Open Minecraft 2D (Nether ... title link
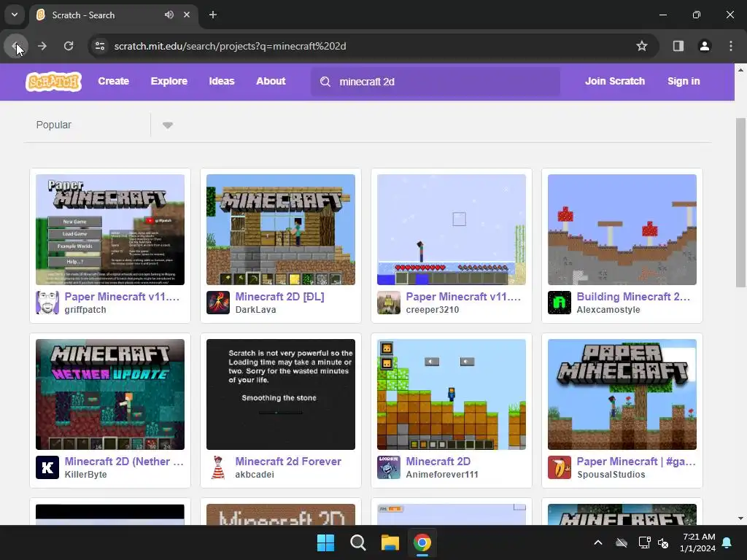 [x=124, y=462]
